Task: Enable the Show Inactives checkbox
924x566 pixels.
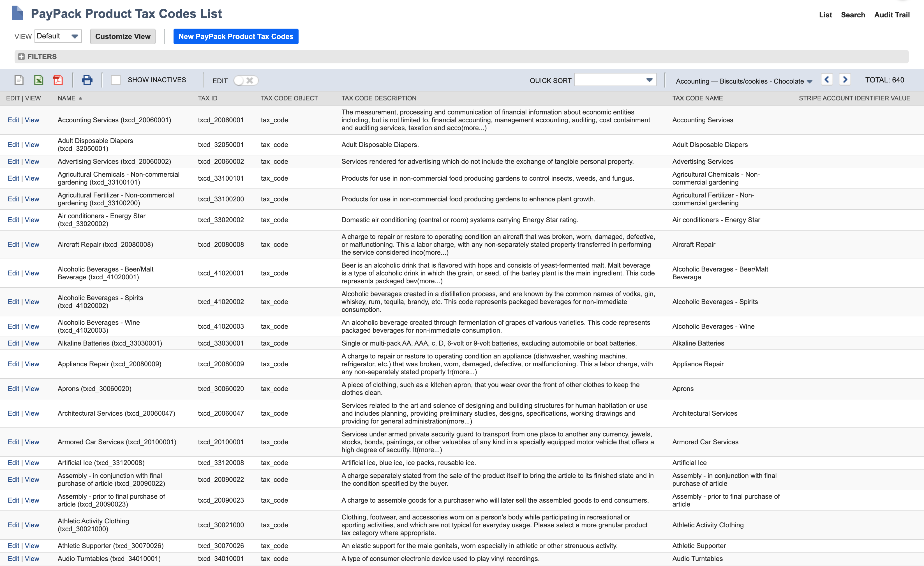Action: coord(115,80)
